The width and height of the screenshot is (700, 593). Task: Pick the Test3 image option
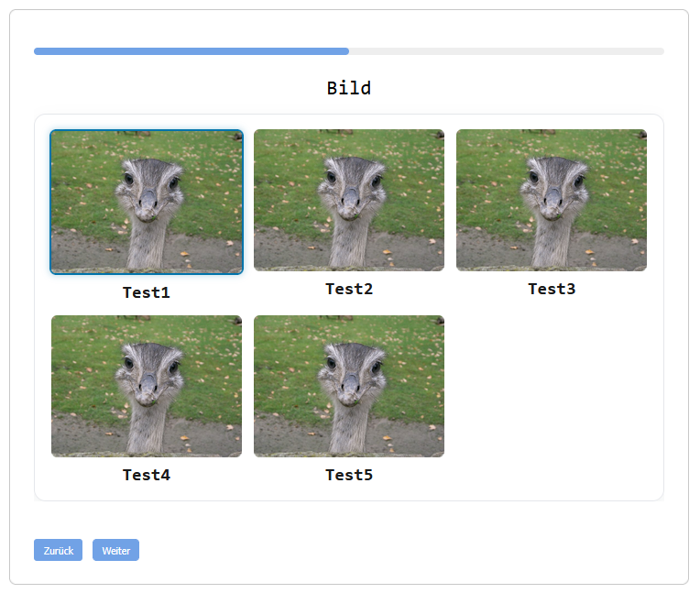(x=552, y=200)
